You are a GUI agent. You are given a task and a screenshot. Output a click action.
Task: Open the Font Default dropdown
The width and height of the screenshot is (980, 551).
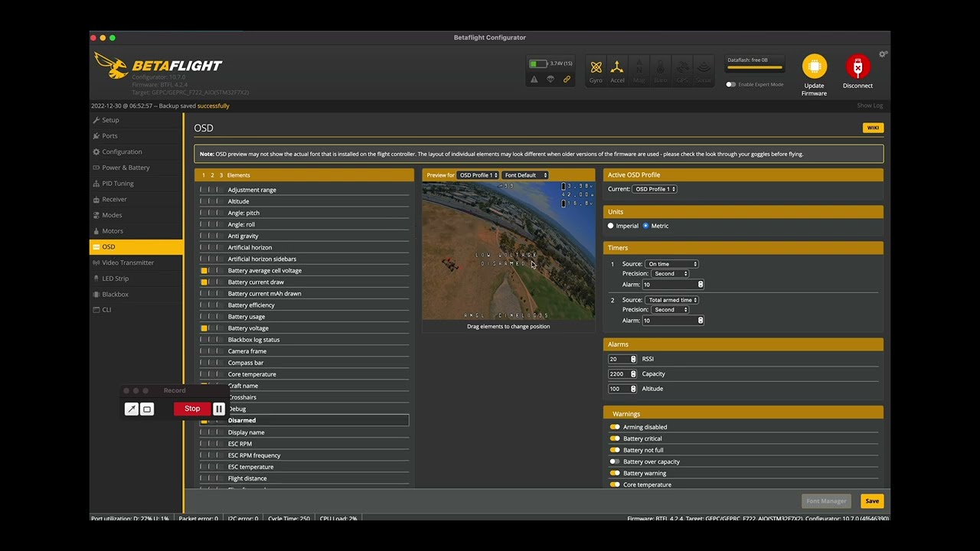[525, 175]
